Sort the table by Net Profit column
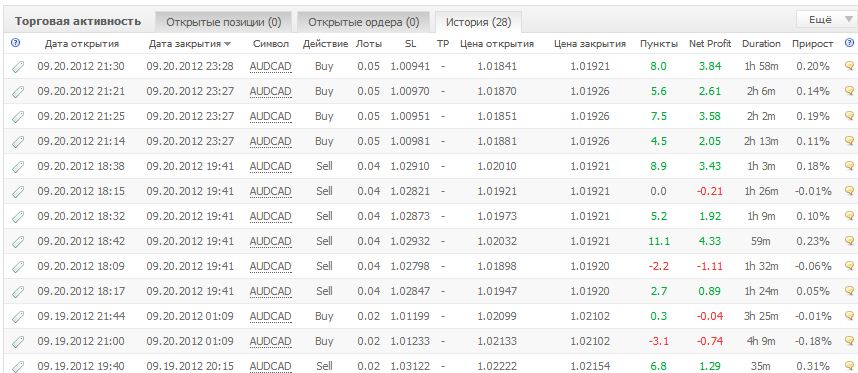 [710, 44]
